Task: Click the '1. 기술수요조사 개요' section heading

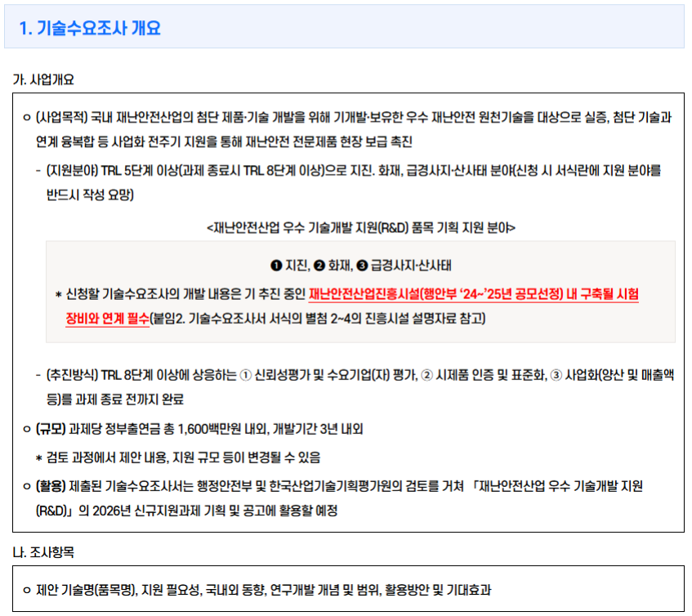Action: coord(90,28)
